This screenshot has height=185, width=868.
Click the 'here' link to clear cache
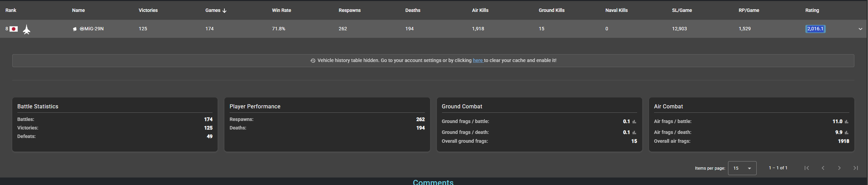(478, 60)
